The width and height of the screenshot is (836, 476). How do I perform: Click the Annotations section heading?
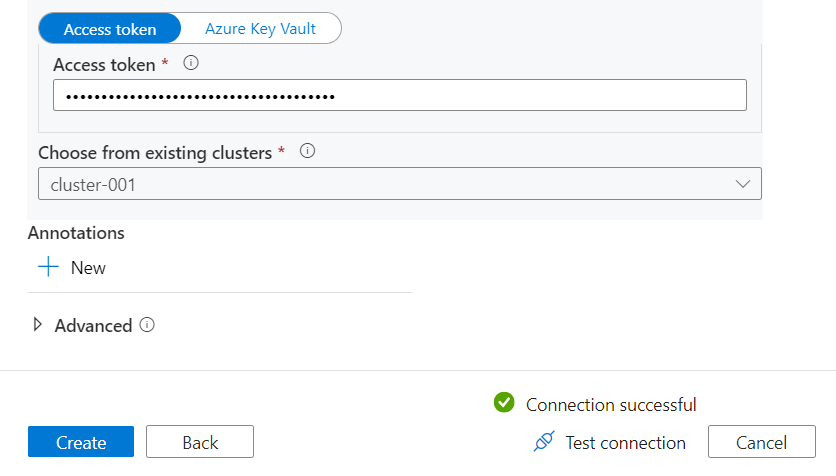tap(76, 233)
